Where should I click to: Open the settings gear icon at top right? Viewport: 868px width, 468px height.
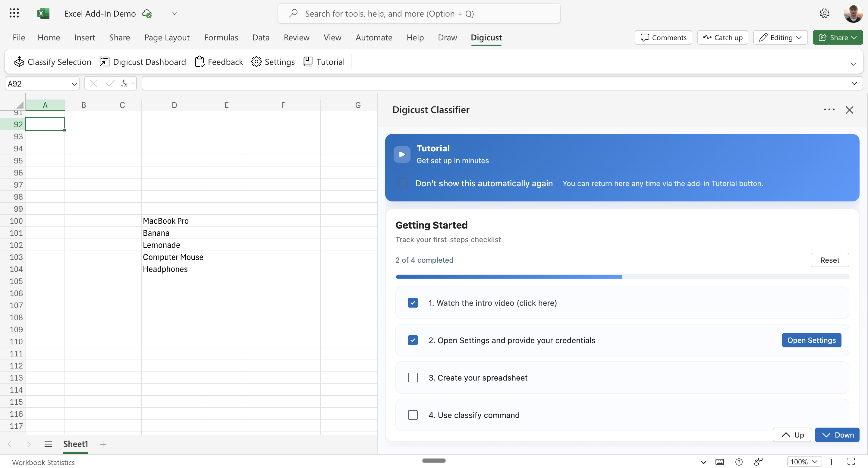coord(824,14)
